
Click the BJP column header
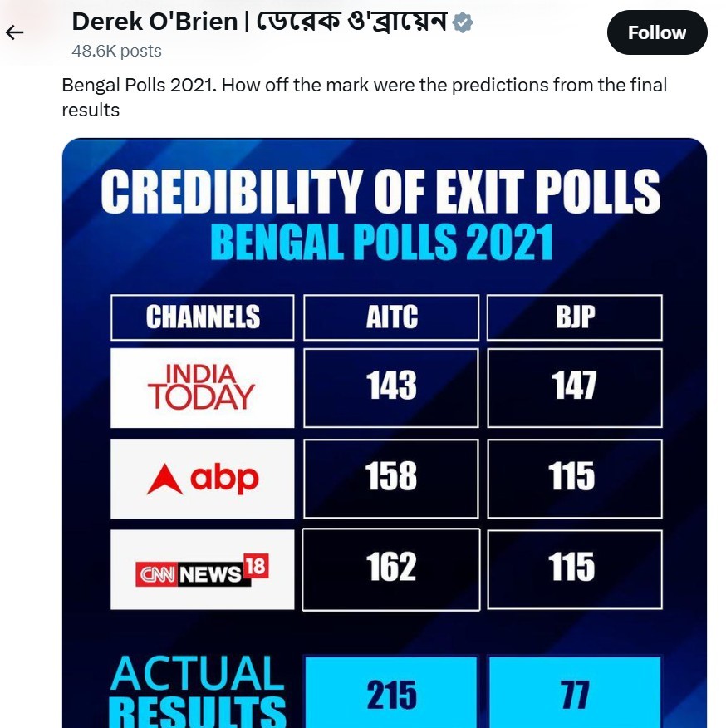pos(574,317)
